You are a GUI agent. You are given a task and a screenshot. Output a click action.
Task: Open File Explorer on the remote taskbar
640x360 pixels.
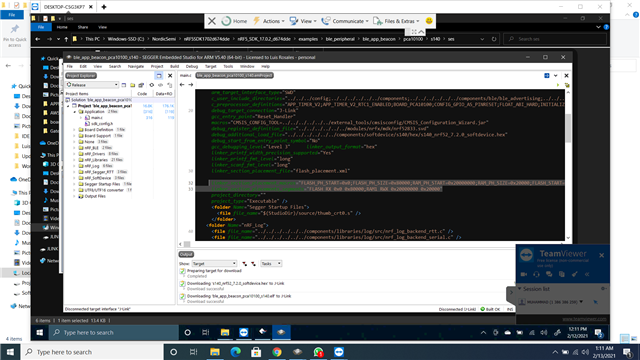point(225,333)
